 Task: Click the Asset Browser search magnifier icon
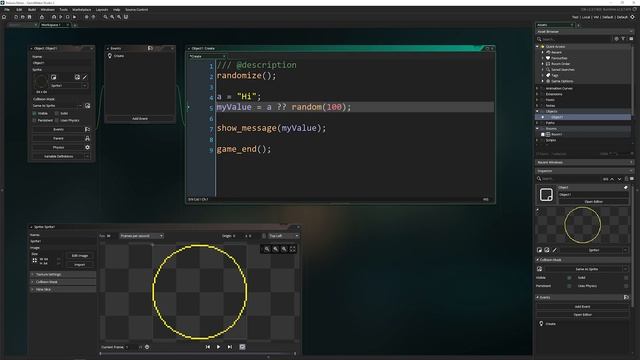pyautogui.click(x=539, y=39)
